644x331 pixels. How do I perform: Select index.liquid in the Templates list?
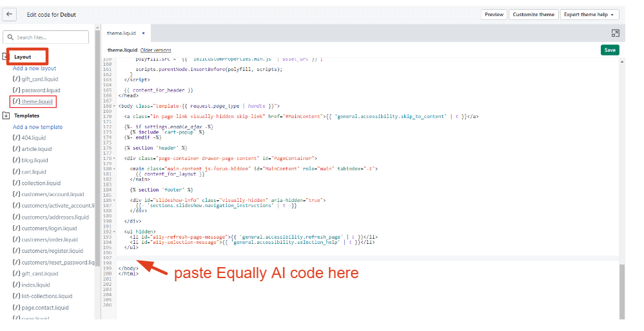click(x=35, y=285)
